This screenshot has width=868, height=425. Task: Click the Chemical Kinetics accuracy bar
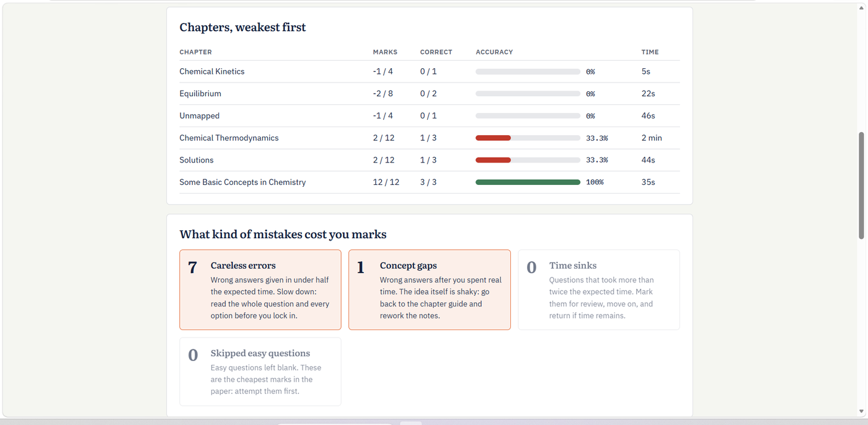click(528, 72)
